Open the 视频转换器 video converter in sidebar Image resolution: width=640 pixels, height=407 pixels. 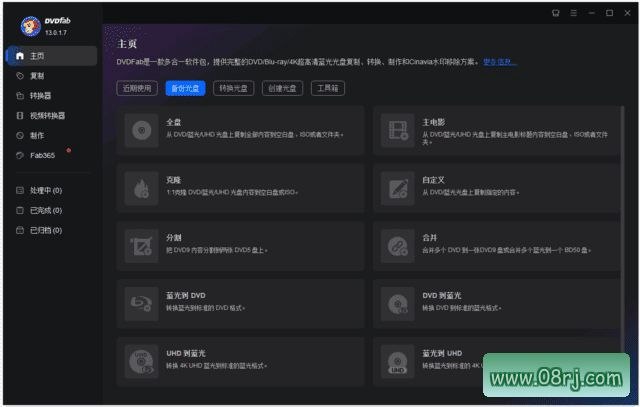51,116
